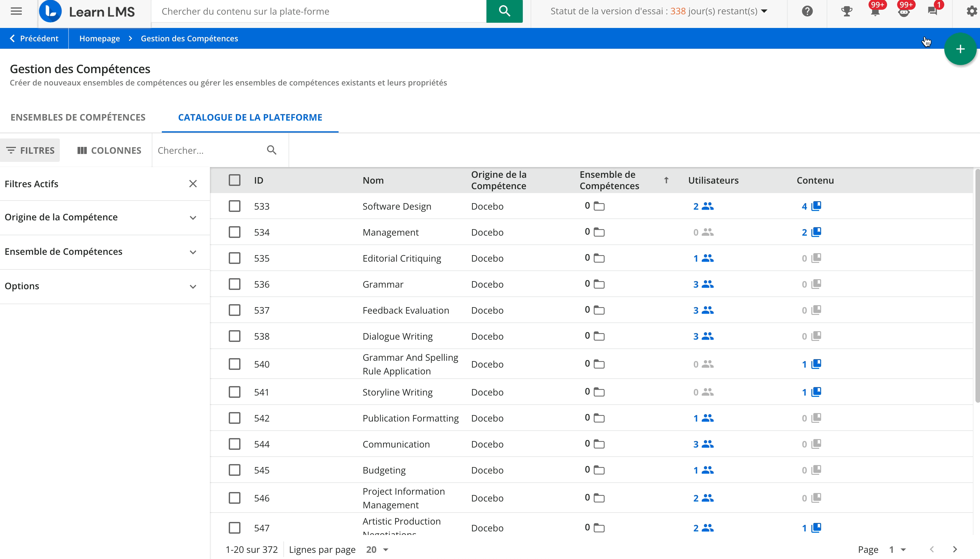Open the chat messages icon
The height and width of the screenshot is (559, 980).
[933, 11]
